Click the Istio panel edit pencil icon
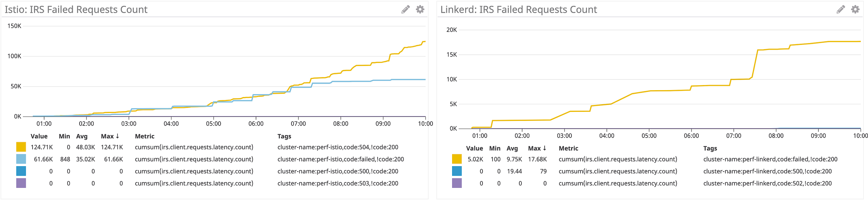 click(405, 9)
